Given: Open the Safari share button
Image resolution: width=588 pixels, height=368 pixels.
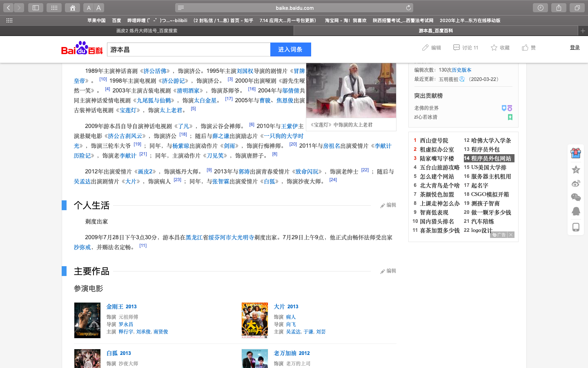Looking at the screenshot, I should click(x=559, y=8).
